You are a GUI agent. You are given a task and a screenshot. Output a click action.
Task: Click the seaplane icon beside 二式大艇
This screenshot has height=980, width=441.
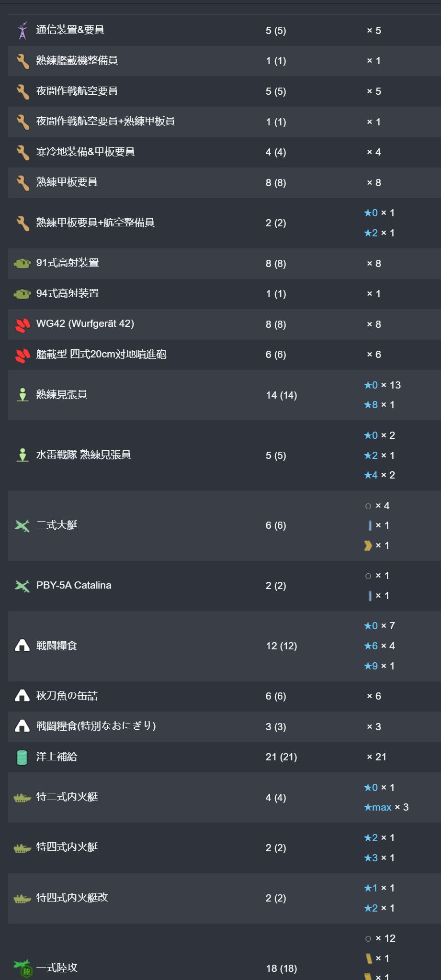[x=23, y=525]
